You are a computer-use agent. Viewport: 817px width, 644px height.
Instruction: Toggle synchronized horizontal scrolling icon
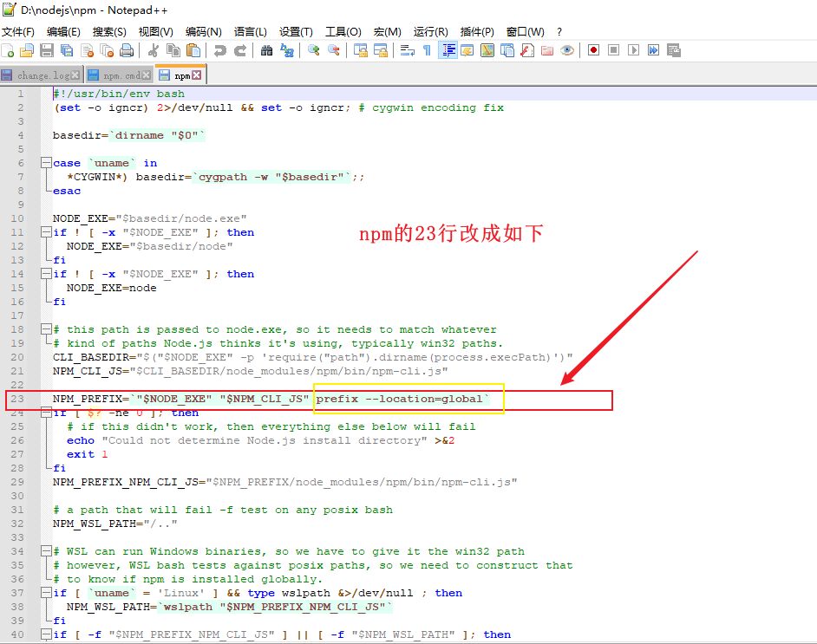click(381, 50)
